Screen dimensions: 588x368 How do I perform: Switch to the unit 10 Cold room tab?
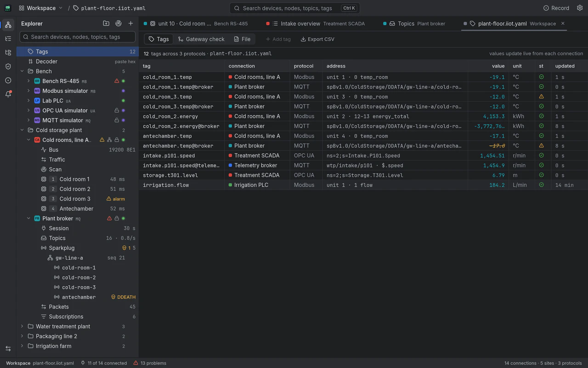pyautogui.click(x=196, y=23)
